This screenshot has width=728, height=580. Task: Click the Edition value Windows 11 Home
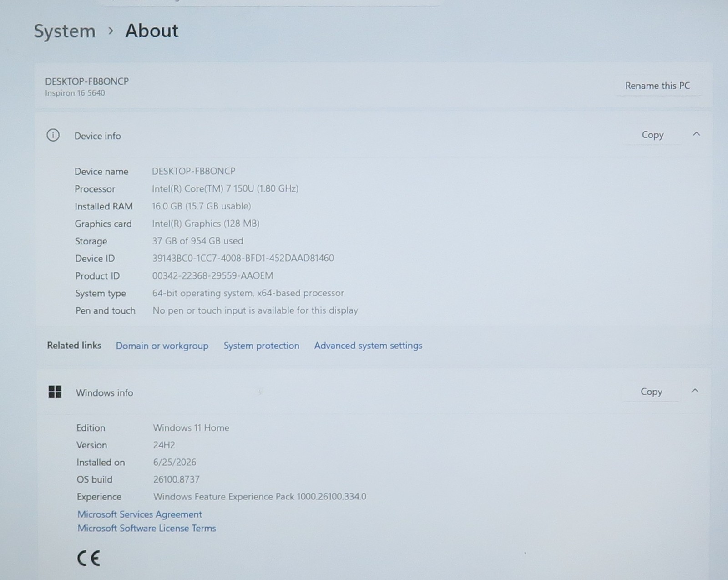[x=191, y=428]
